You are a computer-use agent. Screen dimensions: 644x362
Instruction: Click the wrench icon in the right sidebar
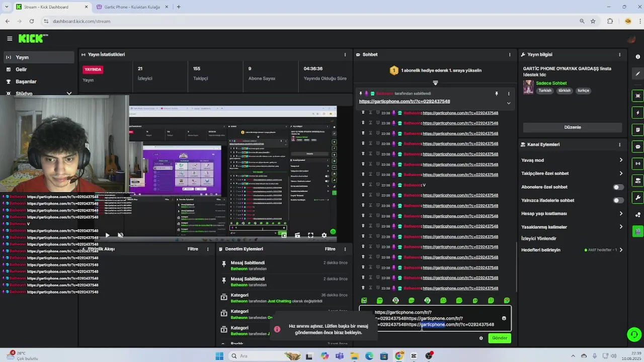638,198
